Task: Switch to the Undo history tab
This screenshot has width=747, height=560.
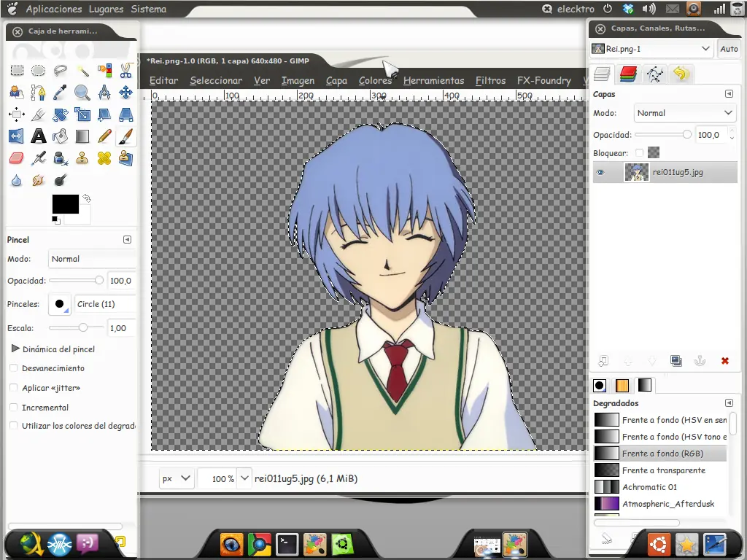Action: [x=681, y=74]
